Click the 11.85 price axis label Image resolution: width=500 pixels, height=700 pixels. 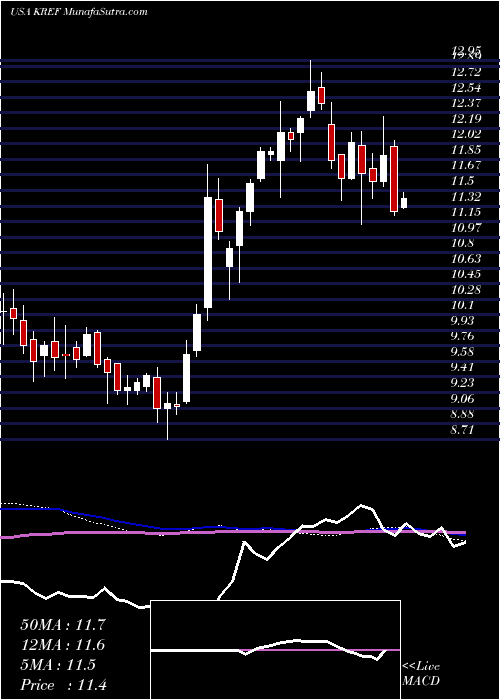click(467, 150)
